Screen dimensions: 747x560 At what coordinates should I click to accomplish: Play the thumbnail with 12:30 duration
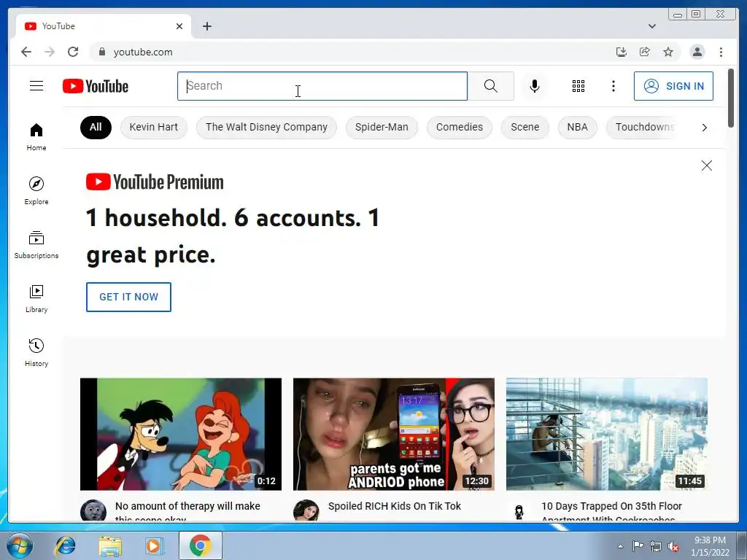coord(393,434)
